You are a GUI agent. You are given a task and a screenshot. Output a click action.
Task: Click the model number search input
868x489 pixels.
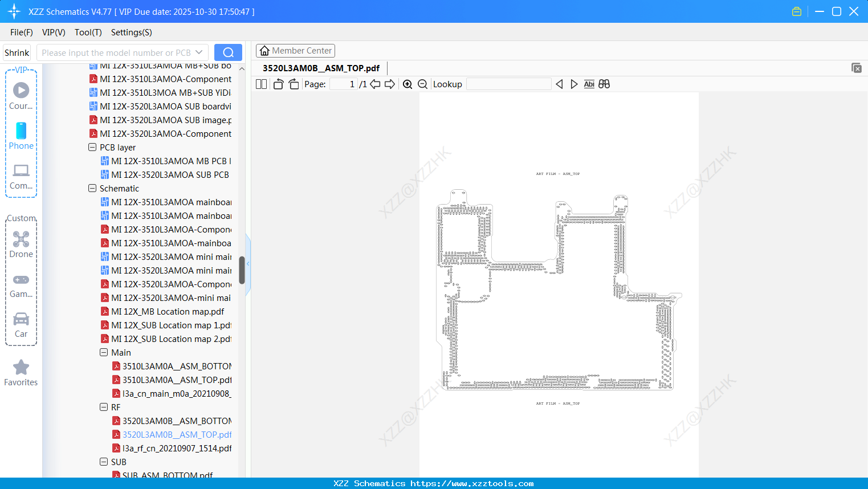[x=116, y=52]
